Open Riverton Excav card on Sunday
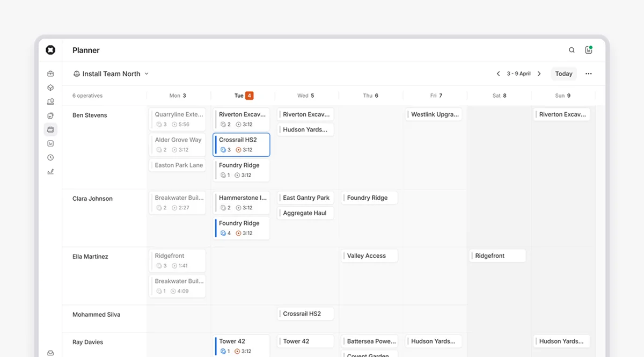The image size is (644, 357). [562, 114]
